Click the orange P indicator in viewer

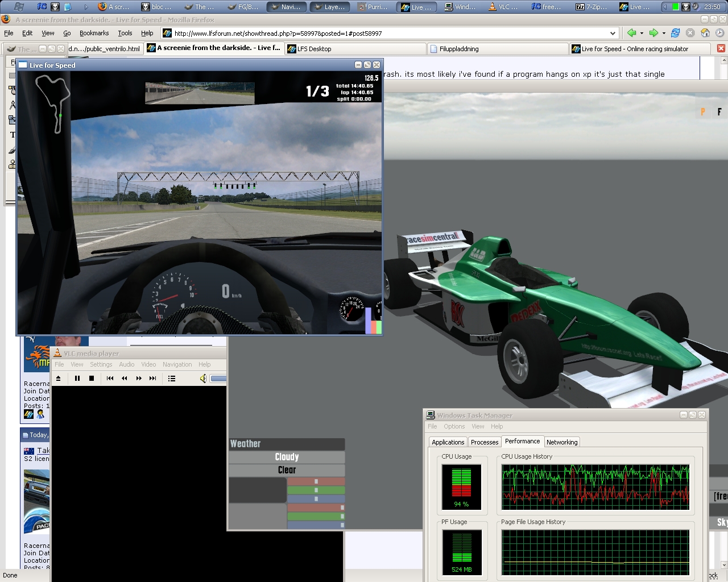(703, 112)
